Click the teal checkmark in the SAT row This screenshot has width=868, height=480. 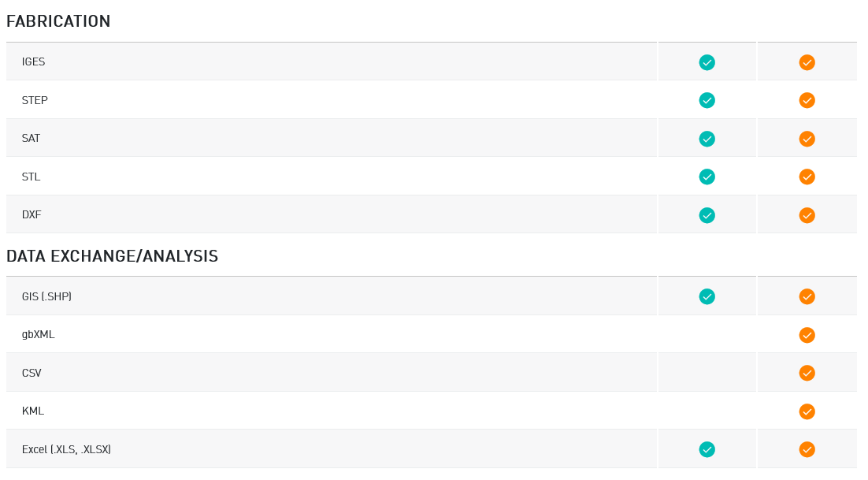(707, 139)
